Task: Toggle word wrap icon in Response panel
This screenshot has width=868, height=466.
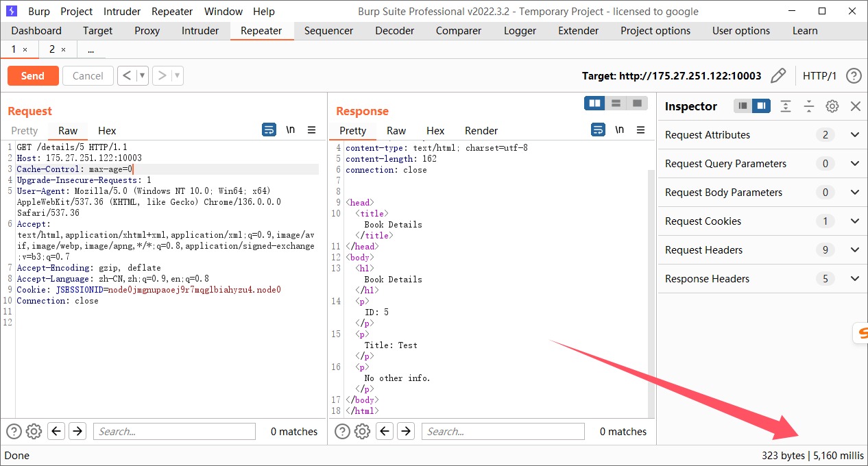Action: click(x=598, y=130)
